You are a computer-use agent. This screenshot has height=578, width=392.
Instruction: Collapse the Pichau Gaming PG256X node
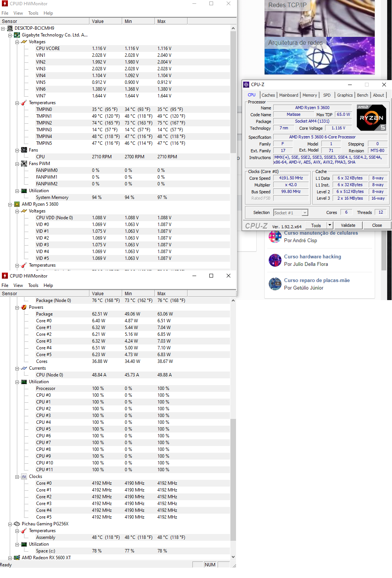[10, 524]
